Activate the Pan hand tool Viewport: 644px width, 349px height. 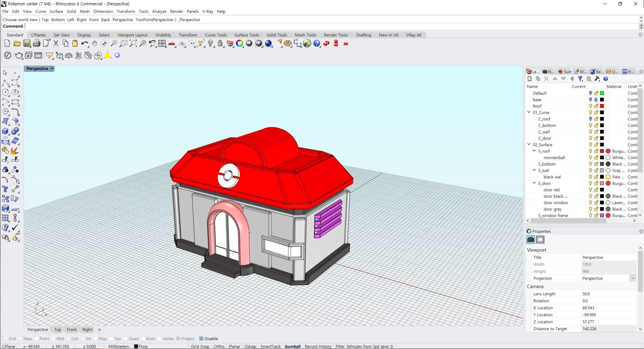(95, 43)
